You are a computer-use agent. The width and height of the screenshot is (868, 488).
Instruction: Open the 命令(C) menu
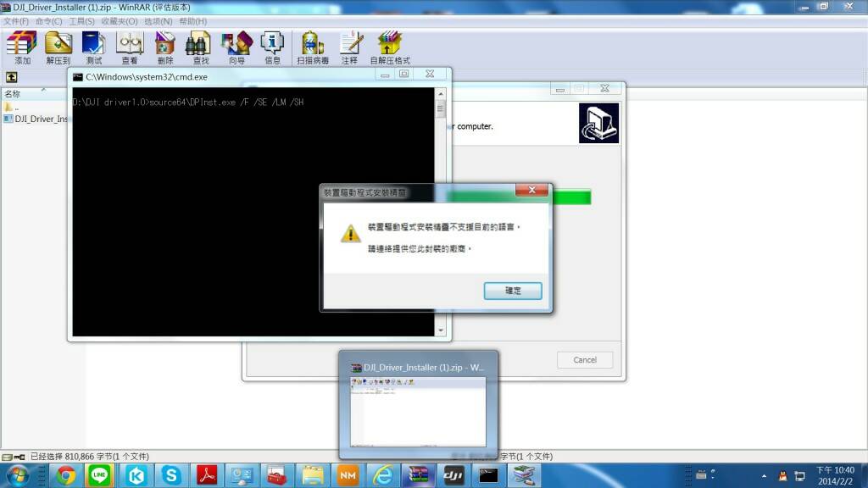(x=48, y=21)
